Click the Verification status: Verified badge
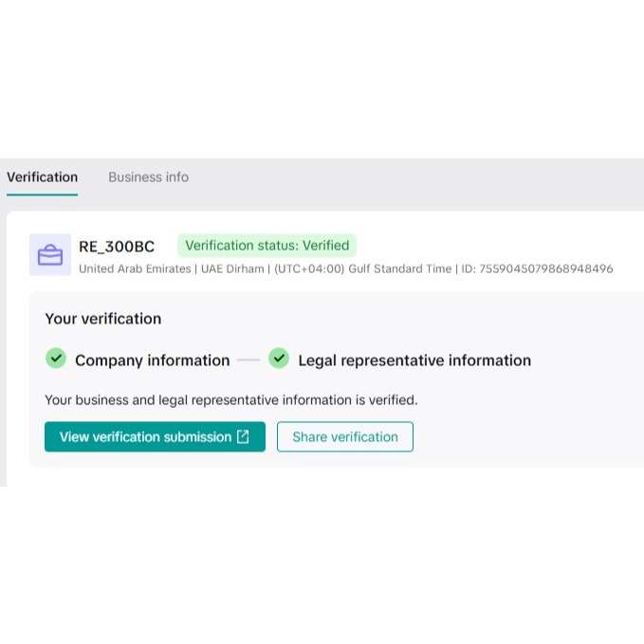The width and height of the screenshot is (644, 644). (267, 246)
